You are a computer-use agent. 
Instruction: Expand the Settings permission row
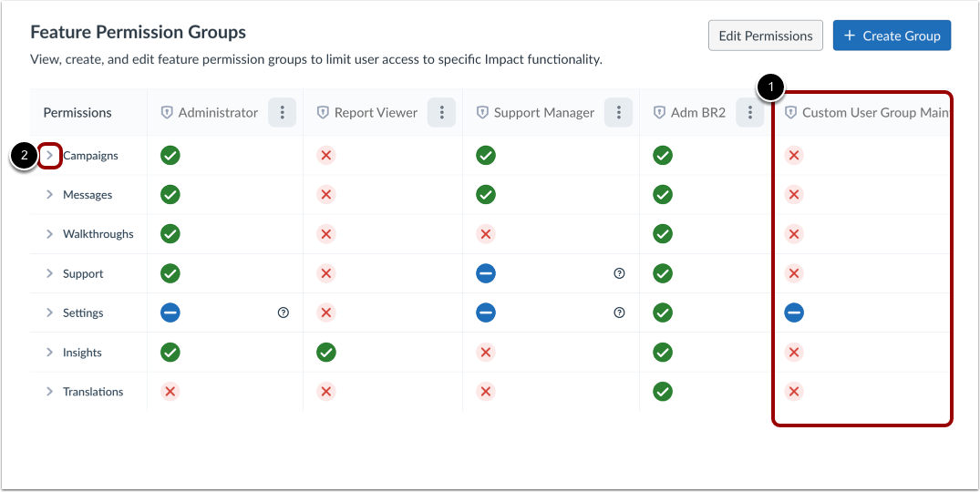point(50,313)
